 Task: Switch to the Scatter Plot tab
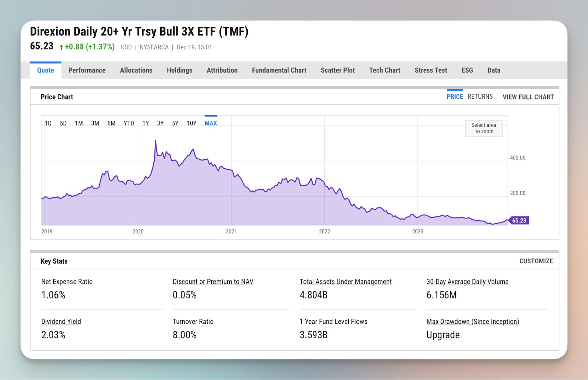click(337, 70)
